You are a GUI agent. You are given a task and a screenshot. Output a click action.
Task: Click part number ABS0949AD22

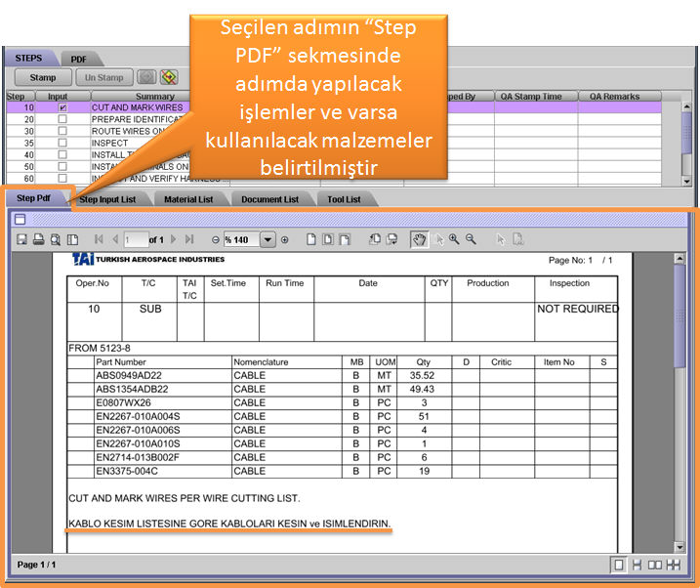coord(129,375)
